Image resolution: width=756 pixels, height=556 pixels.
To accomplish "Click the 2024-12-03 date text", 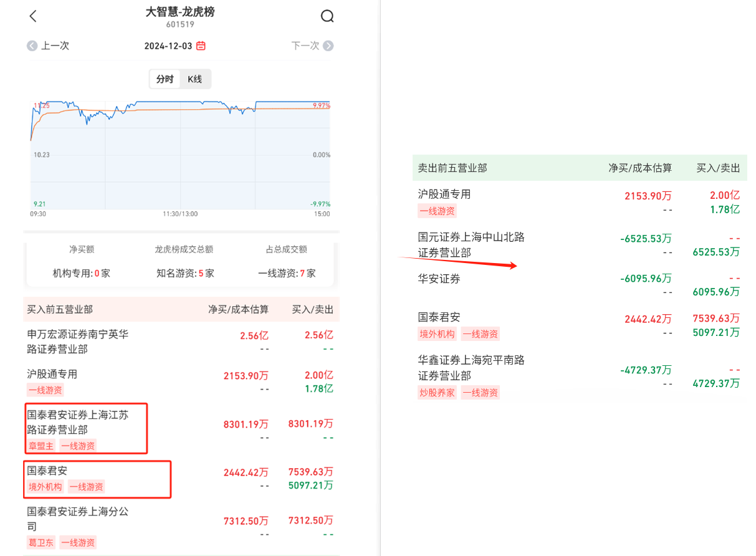I will tap(168, 46).
